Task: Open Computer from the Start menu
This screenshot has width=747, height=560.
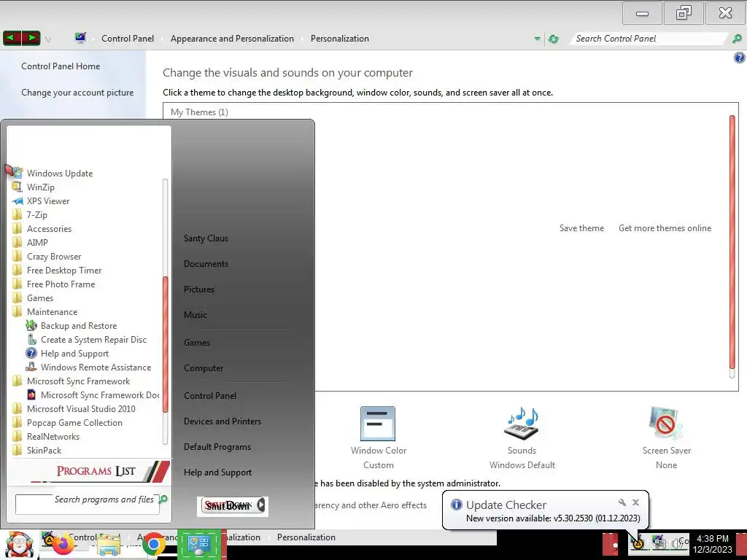Action: (204, 368)
